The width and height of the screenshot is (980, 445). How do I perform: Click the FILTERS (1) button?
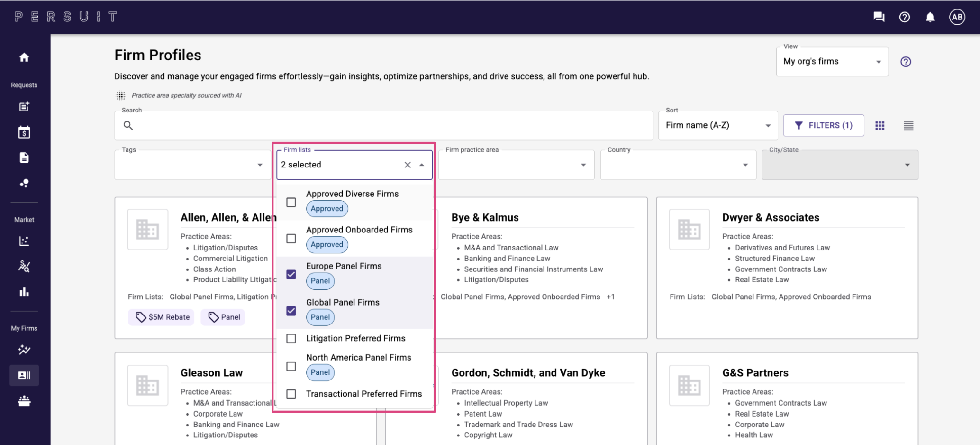click(823, 125)
